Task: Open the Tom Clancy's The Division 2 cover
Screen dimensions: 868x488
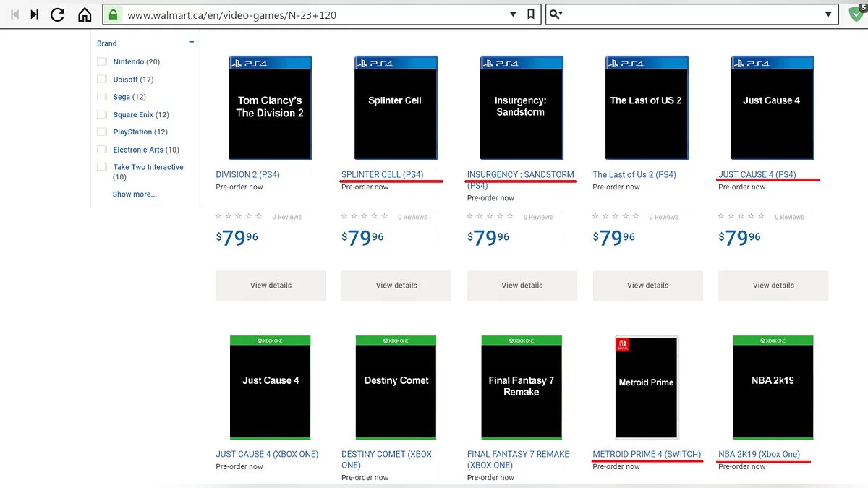Action: point(270,108)
